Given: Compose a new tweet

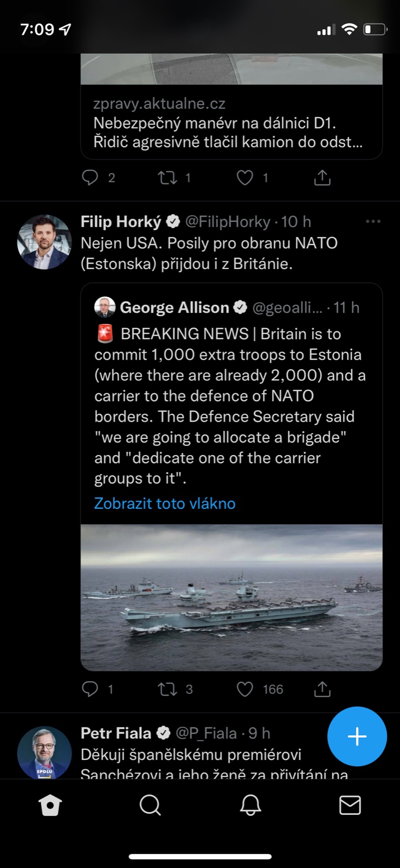Looking at the screenshot, I should pyautogui.click(x=357, y=736).
